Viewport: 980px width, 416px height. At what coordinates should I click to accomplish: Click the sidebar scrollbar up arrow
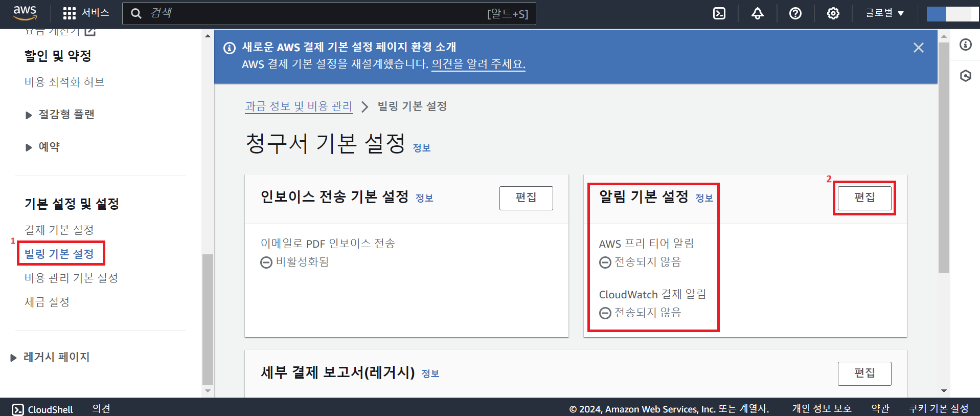208,36
